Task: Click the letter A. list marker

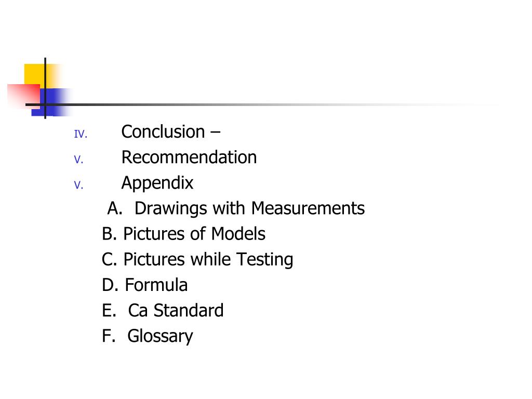Action: (115, 208)
